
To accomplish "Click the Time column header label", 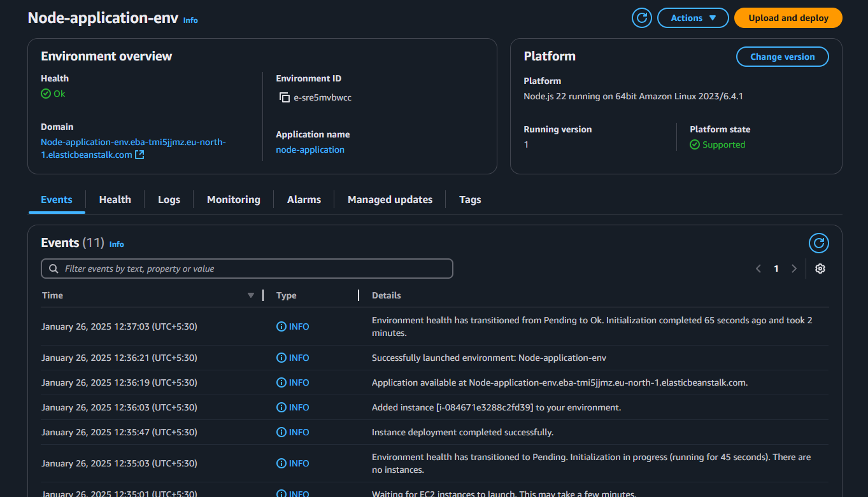I will click(52, 295).
